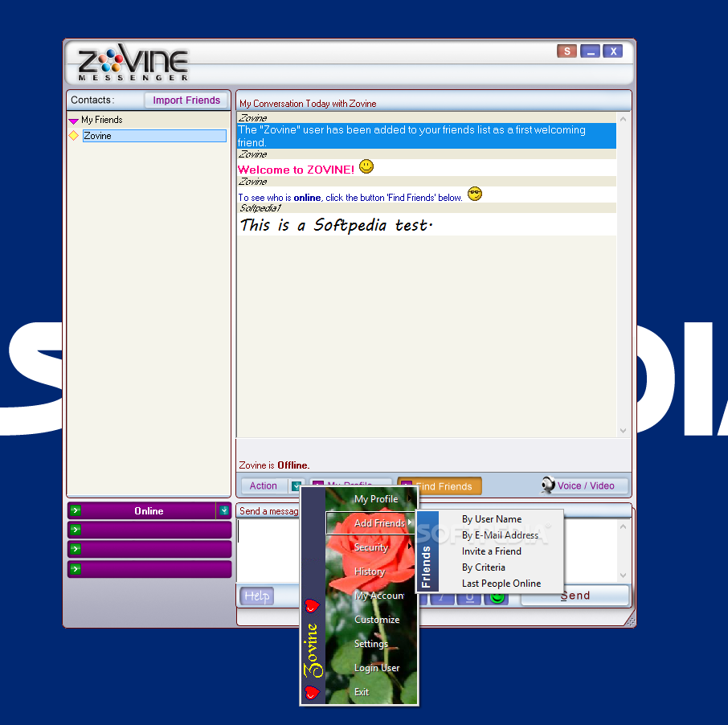The height and width of the screenshot is (725, 728).
Task: Select the Zovine contact in friends list
Action: point(154,136)
